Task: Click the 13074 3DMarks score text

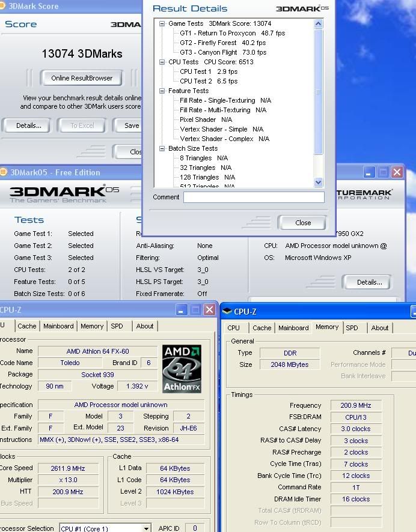Action: (82, 53)
